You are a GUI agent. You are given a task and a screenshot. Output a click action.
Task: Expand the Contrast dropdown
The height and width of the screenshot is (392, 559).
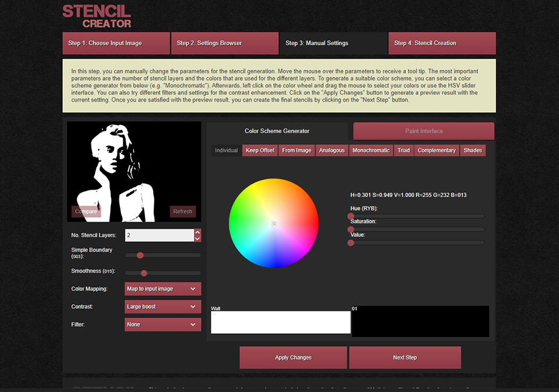pyautogui.click(x=162, y=307)
